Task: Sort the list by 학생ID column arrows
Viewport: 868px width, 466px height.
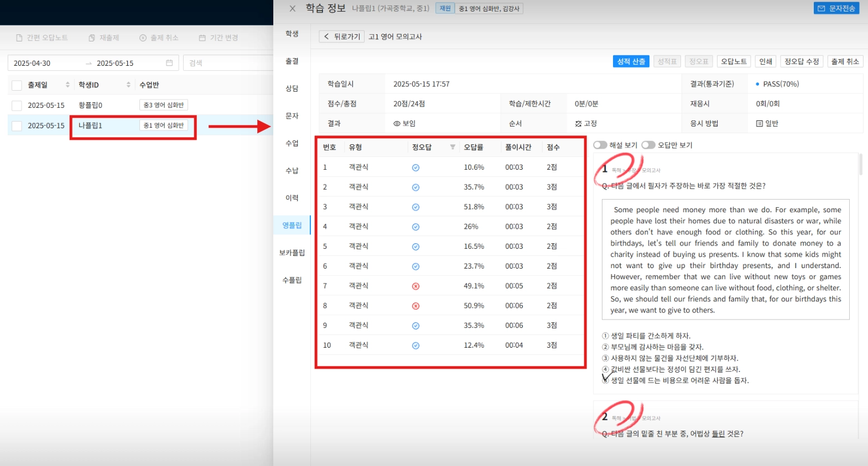Action: pos(128,85)
